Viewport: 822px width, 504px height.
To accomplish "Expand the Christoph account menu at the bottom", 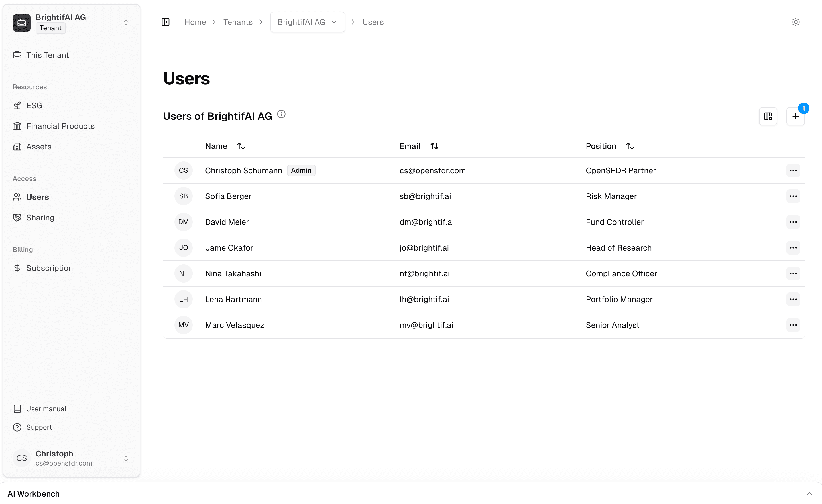I will pos(126,458).
